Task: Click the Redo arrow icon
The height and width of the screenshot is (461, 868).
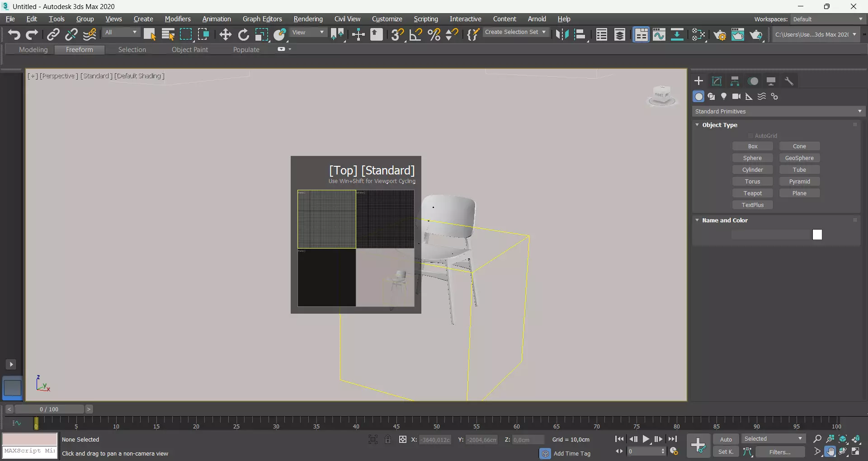Action: click(x=32, y=34)
